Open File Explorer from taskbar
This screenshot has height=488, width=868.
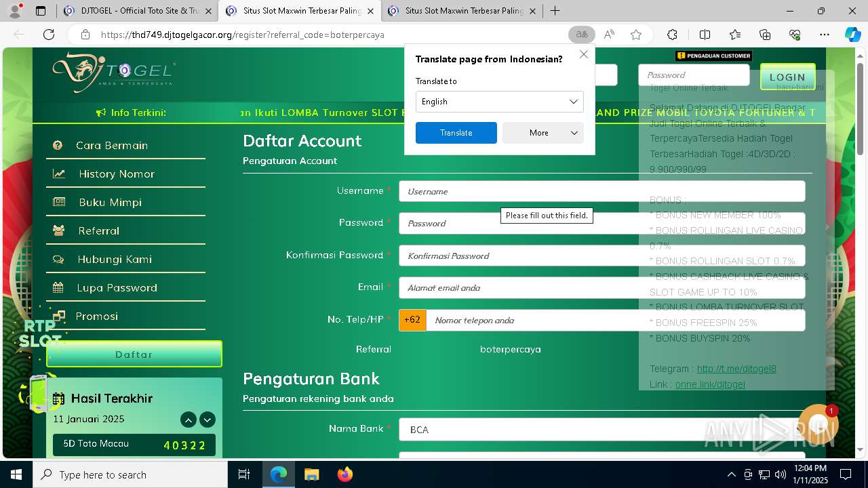point(311,474)
